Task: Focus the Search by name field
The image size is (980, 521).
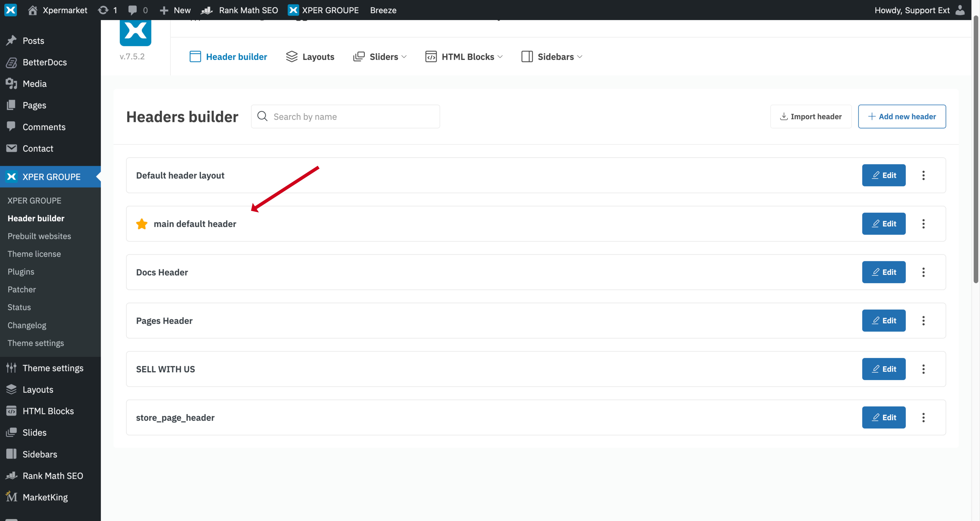Action: click(345, 116)
